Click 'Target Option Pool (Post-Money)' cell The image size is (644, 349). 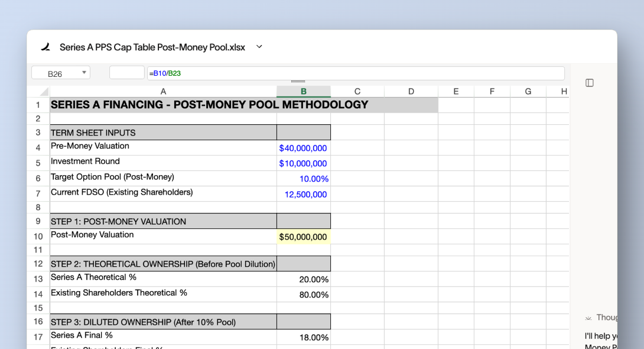click(x=163, y=179)
